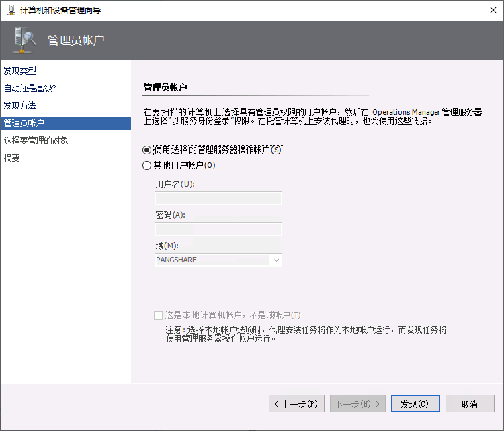Click the 下一步(N) button

pyautogui.click(x=358, y=403)
